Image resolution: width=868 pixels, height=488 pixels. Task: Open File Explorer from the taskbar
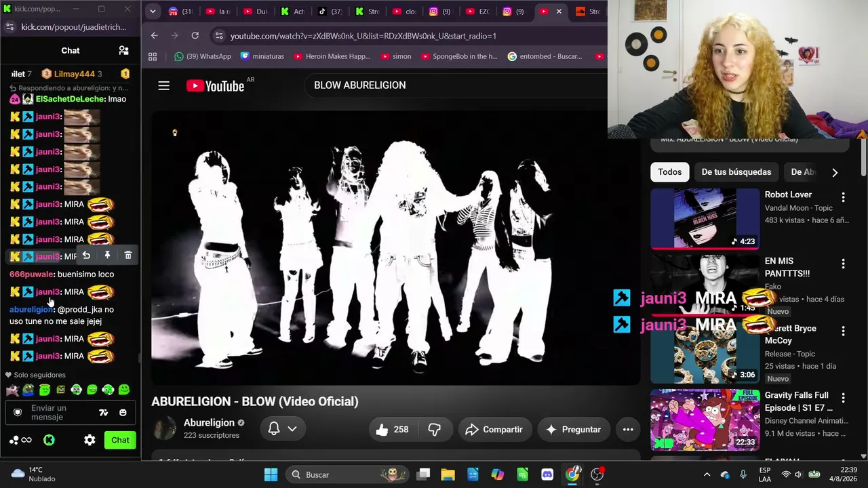448,474
